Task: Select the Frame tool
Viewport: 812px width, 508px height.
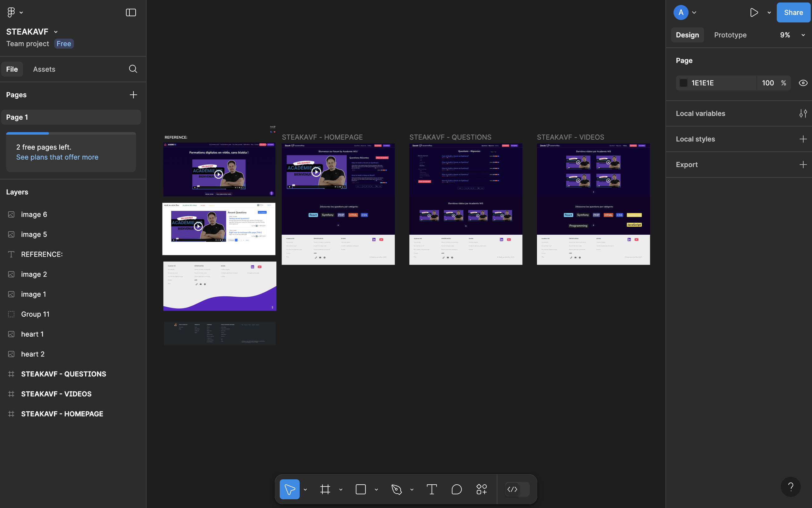Action: (325, 489)
